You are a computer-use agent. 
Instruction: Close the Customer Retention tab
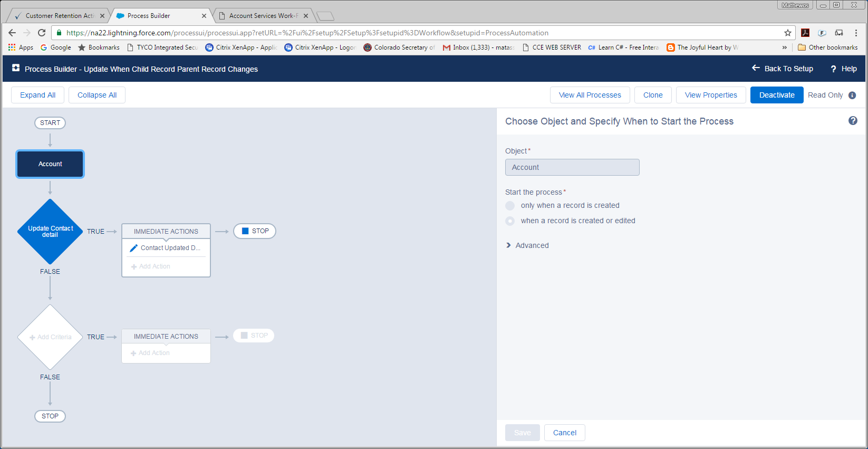(x=102, y=16)
